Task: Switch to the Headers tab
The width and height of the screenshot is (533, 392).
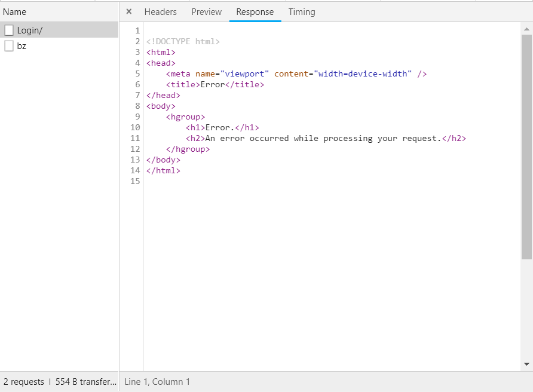Action: (160, 12)
